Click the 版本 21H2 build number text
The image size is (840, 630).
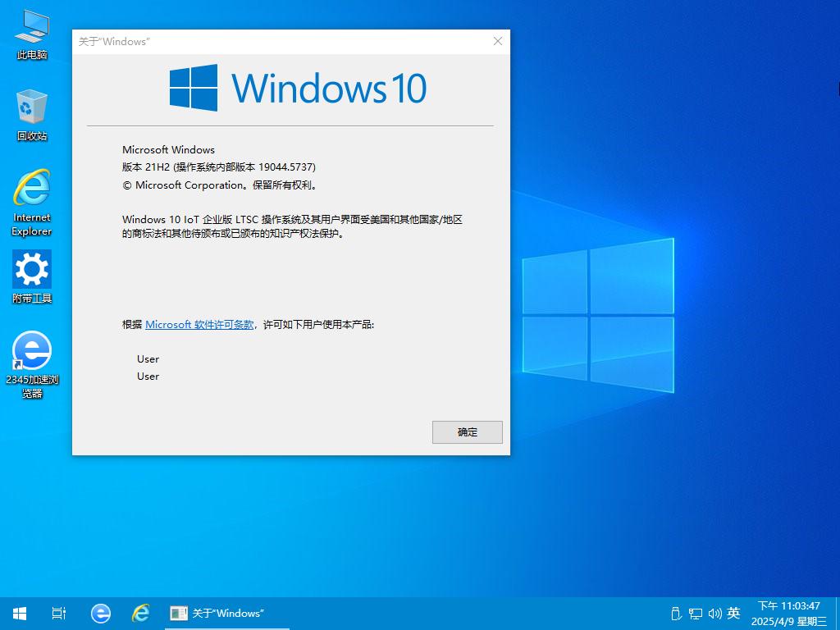pos(218,167)
